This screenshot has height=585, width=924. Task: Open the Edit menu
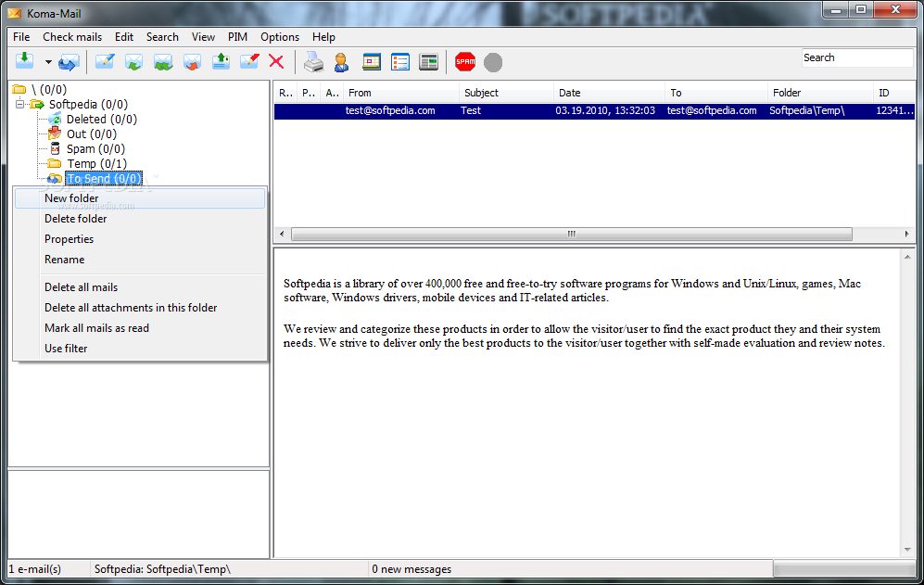click(x=124, y=36)
